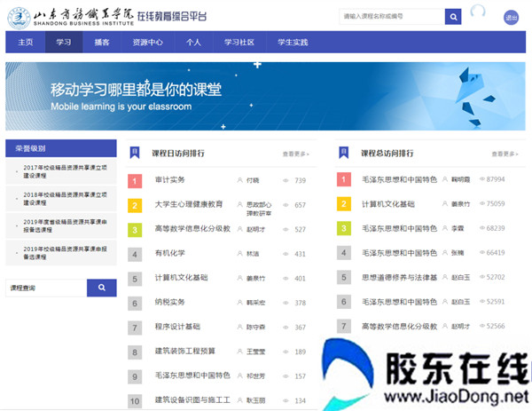The image size is (532, 411).
Task: Click teacher icon next to 赵白玉 at 52591 views
Action: pos(445,301)
